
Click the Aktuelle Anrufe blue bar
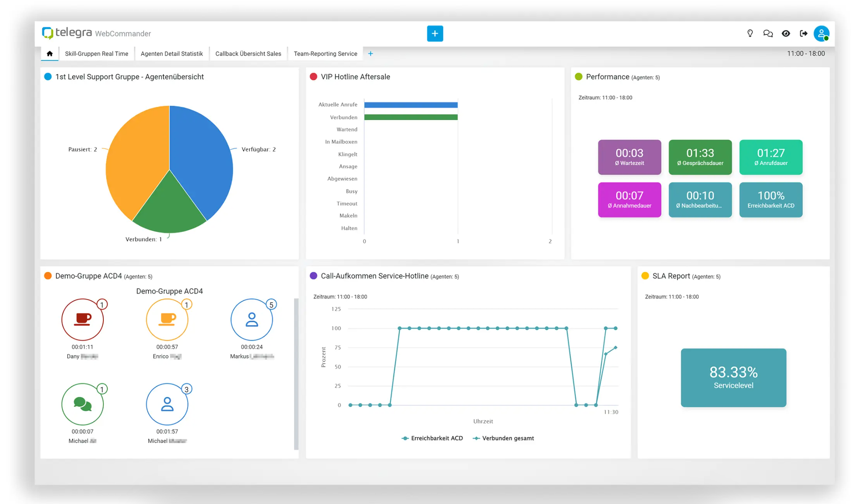411,105
